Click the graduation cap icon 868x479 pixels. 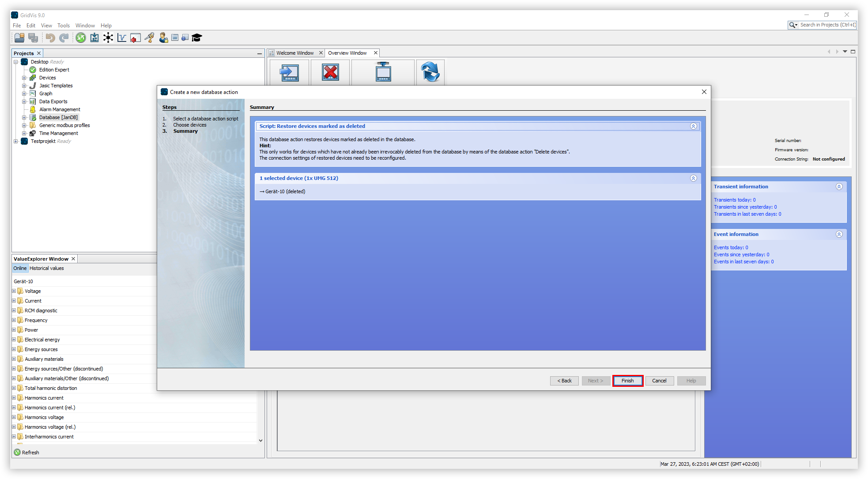197,38
